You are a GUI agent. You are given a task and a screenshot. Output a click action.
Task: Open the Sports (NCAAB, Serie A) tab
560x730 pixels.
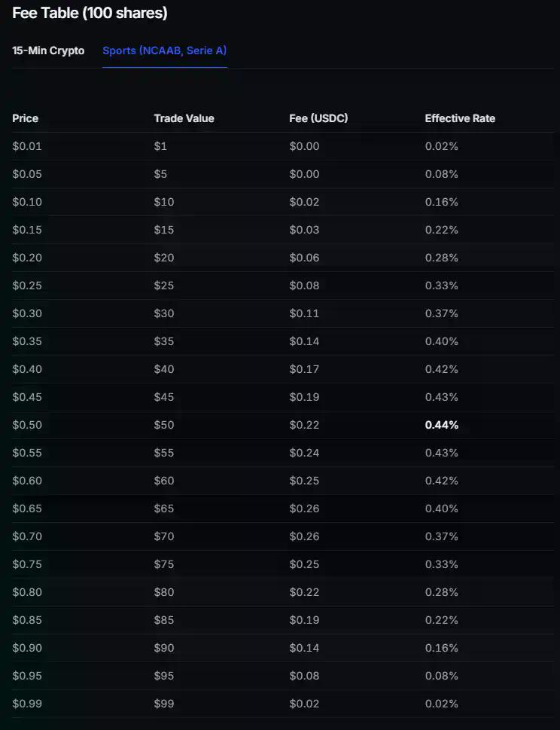tap(164, 50)
